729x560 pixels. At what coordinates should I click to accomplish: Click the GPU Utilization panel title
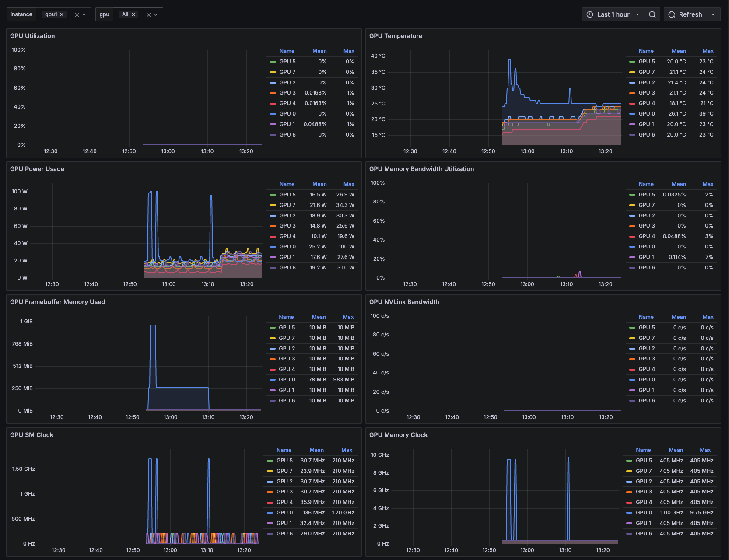click(x=32, y=36)
